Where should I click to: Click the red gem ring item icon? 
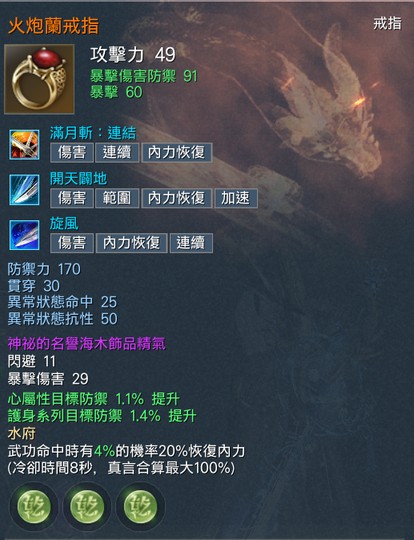39,79
